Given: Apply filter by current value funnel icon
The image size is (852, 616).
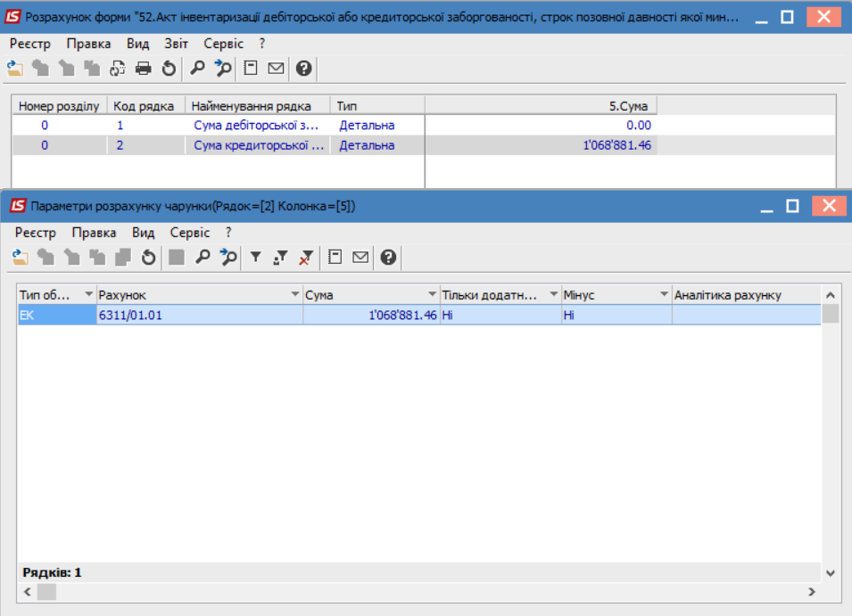Looking at the screenshot, I should (x=280, y=258).
